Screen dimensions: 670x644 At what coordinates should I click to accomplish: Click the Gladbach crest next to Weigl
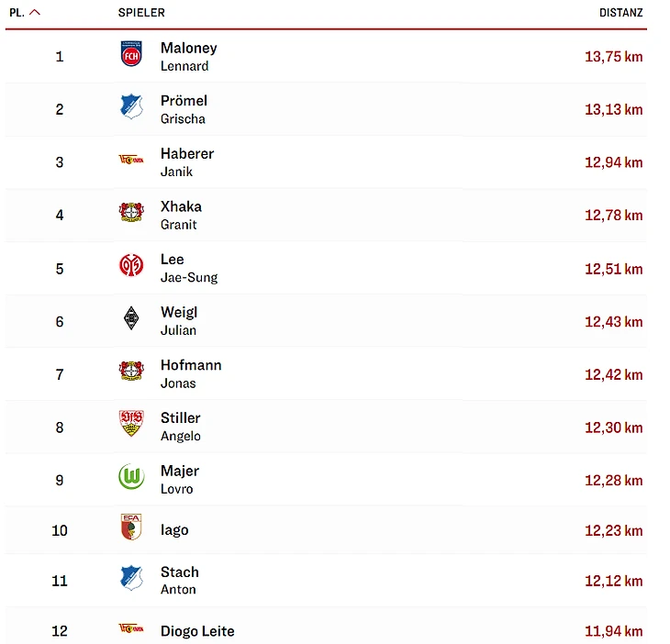[x=131, y=320]
